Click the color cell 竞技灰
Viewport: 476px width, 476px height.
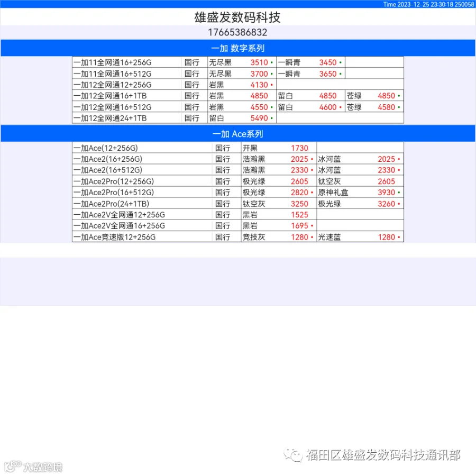click(254, 237)
